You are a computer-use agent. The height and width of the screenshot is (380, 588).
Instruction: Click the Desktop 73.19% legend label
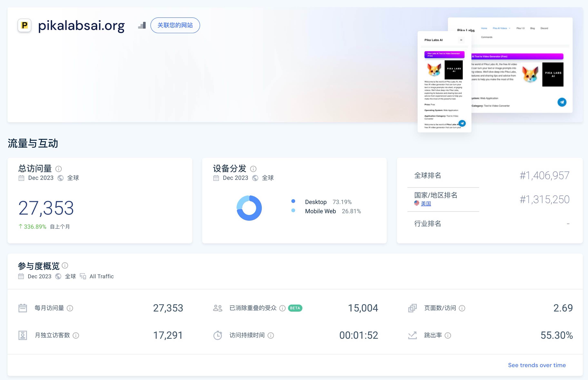[328, 202]
